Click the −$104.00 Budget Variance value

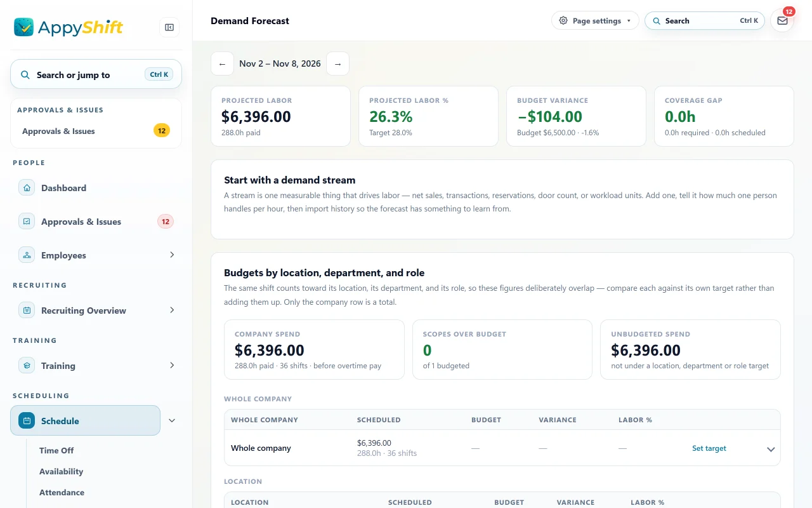tap(549, 117)
